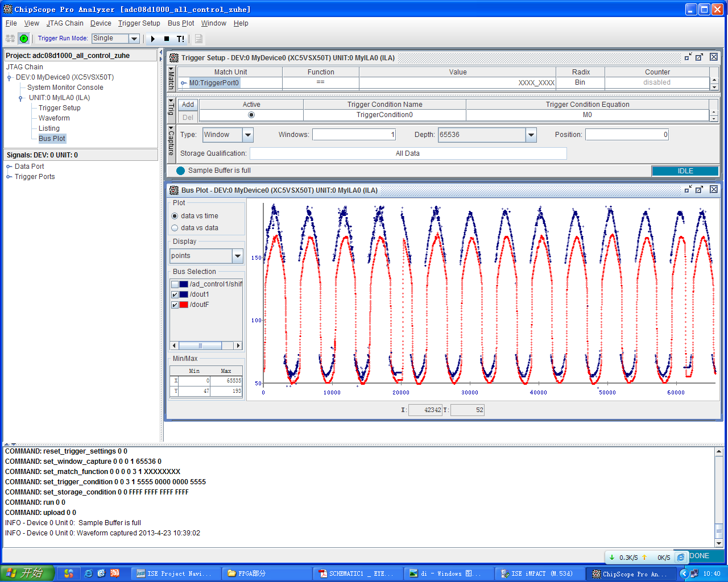This screenshot has width=728, height=582.
Task: Open the JTAG Chain menu
Action: click(65, 23)
